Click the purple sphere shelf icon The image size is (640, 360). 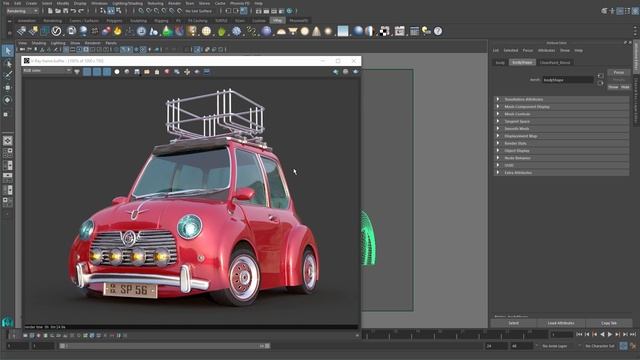click(x=266, y=31)
